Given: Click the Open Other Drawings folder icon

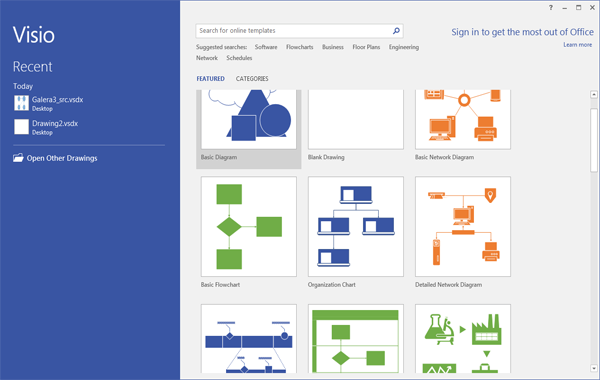Looking at the screenshot, I should 18,158.
